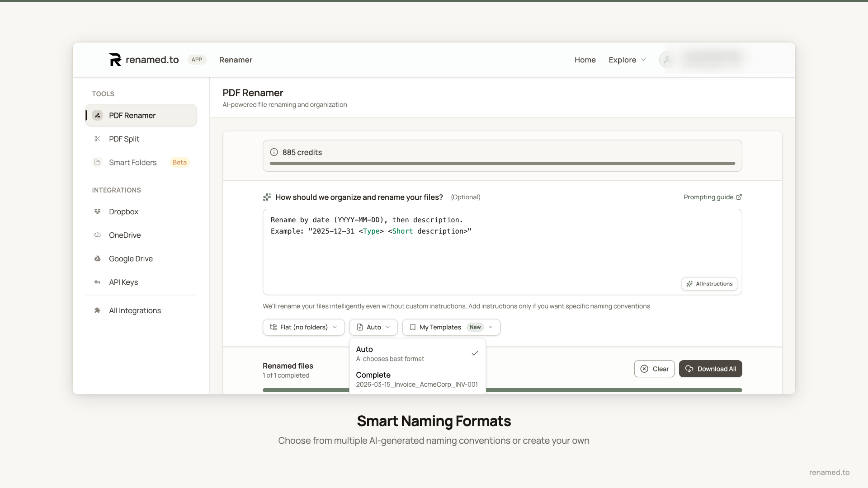Click the credits usage progress bar

click(x=502, y=163)
